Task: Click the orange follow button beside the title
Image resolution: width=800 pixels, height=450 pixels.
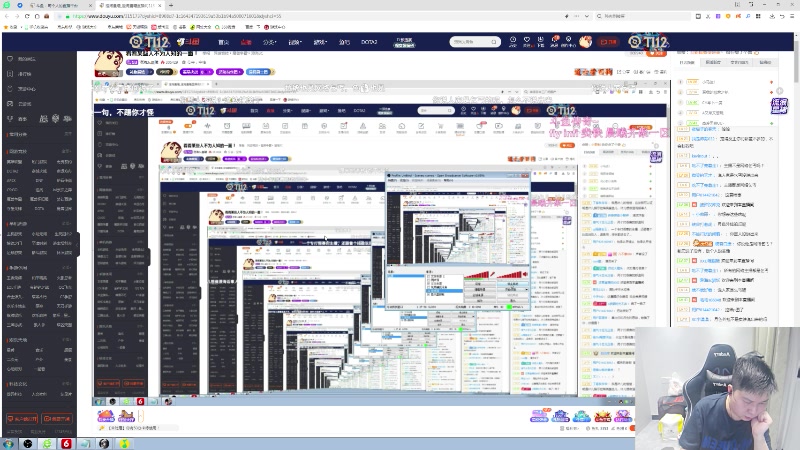Action: [x=657, y=53]
